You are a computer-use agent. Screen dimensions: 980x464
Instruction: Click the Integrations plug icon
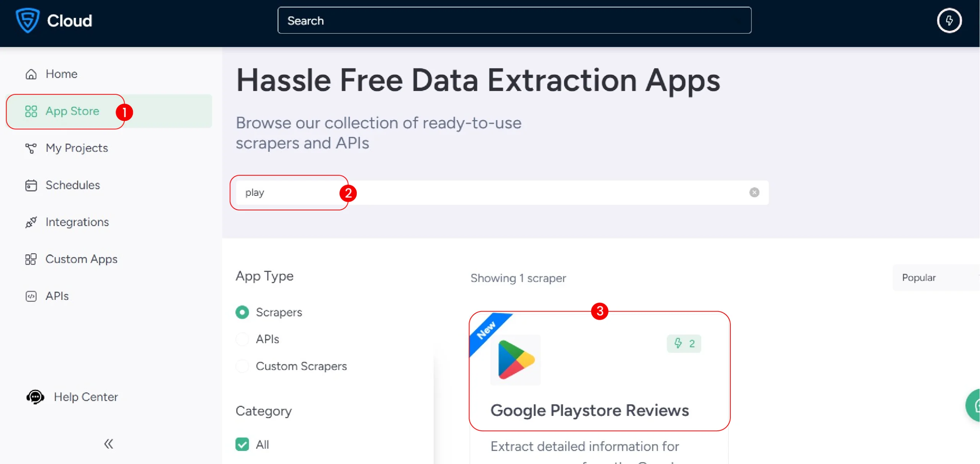click(x=31, y=222)
